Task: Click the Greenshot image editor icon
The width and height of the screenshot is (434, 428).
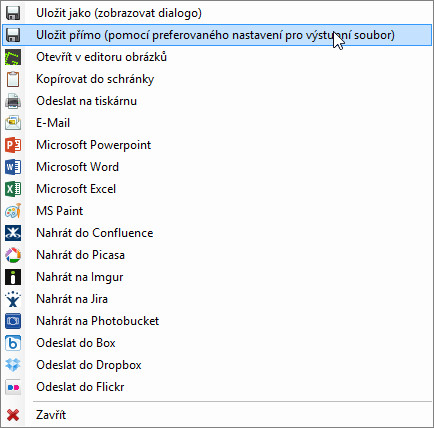Action: (x=13, y=57)
